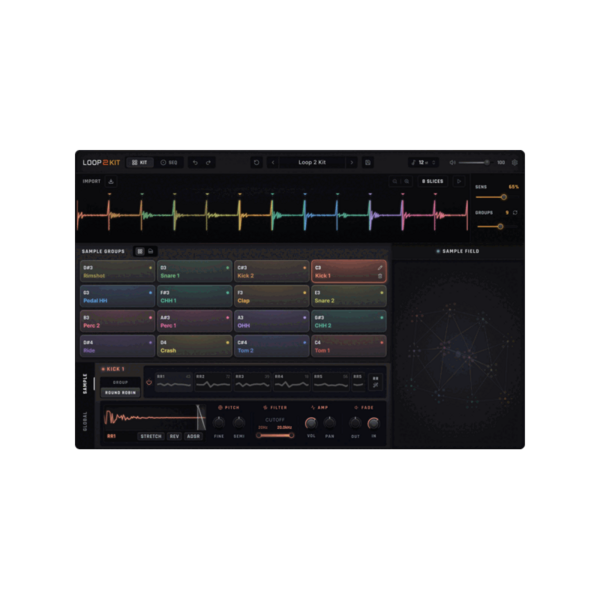
Task: Click the RR random shuffle icon
Action: point(375,382)
